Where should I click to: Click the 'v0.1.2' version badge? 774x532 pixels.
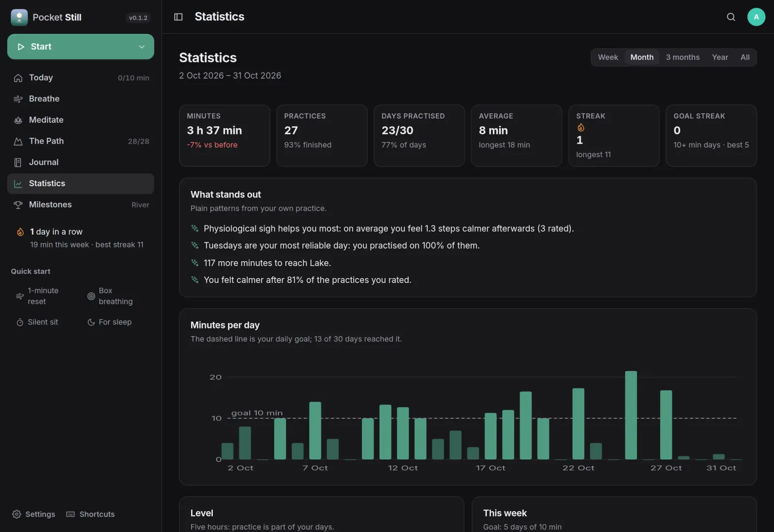click(138, 18)
